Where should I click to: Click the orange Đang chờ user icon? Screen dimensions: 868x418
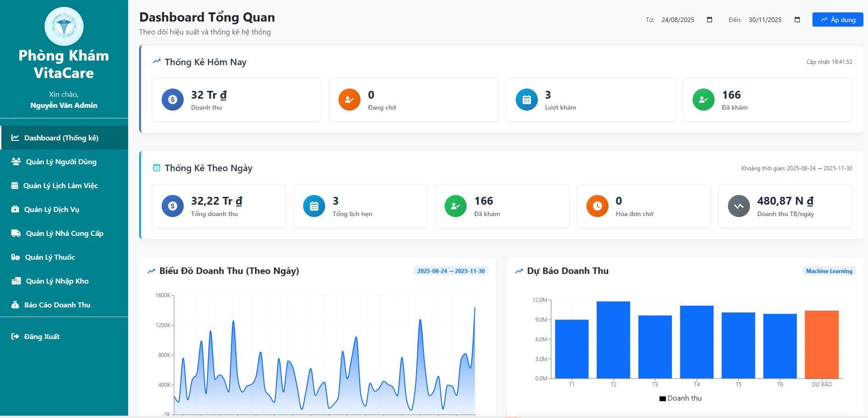point(349,100)
